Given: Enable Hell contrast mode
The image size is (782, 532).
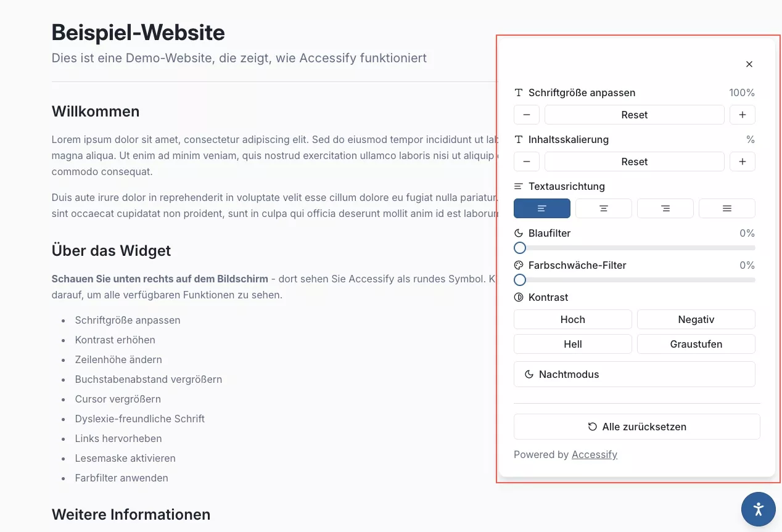Looking at the screenshot, I should coord(573,344).
